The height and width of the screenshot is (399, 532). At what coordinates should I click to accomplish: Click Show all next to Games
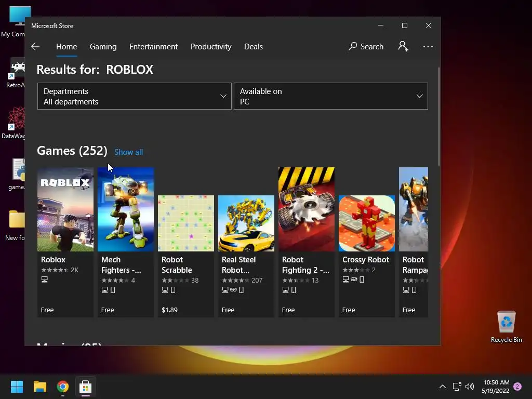click(x=129, y=152)
